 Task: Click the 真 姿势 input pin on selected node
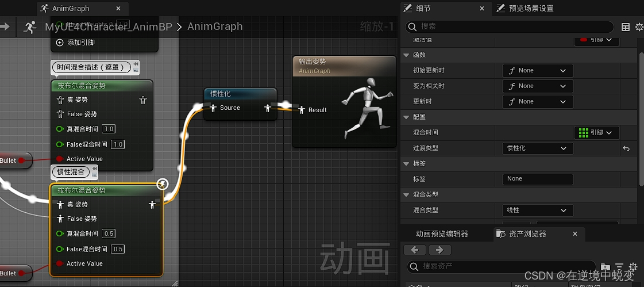point(60,204)
